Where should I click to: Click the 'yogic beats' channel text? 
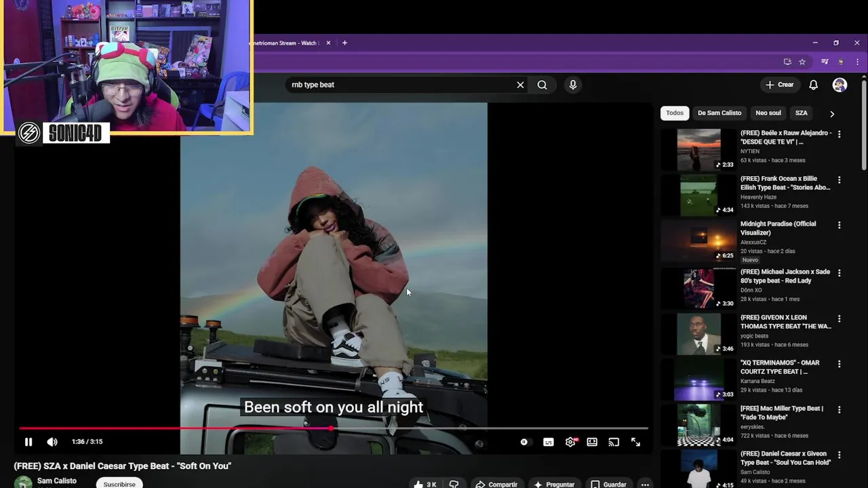(x=754, y=335)
